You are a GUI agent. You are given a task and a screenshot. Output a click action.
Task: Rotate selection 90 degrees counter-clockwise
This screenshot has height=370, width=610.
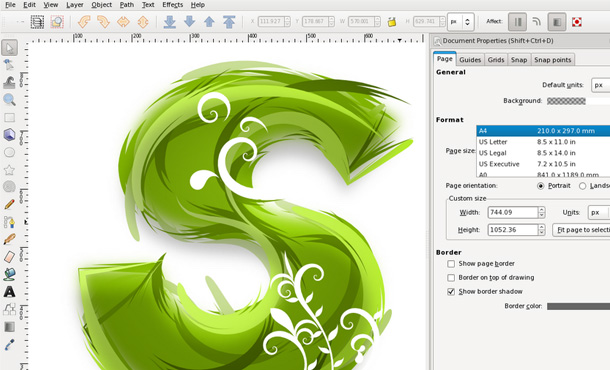[x=84, y=22]
